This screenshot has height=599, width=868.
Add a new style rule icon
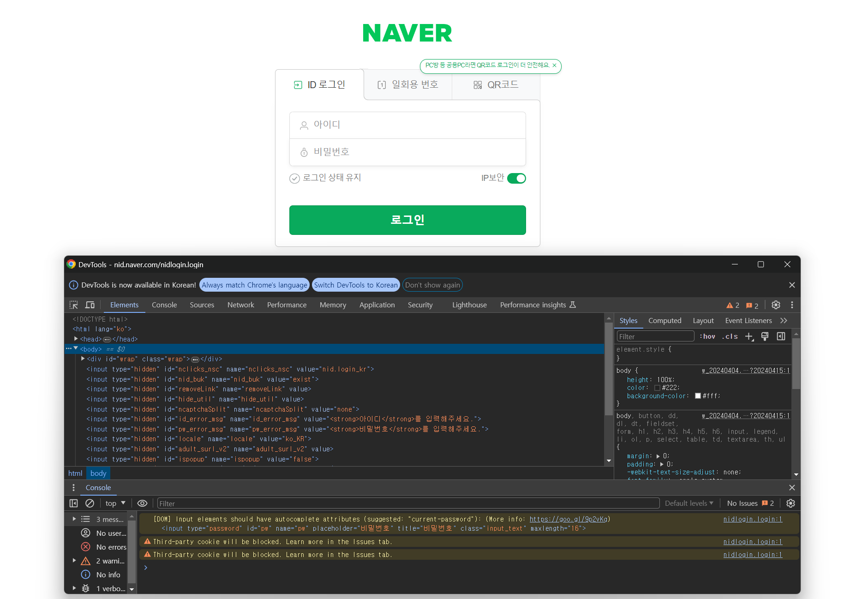point(749,337)
